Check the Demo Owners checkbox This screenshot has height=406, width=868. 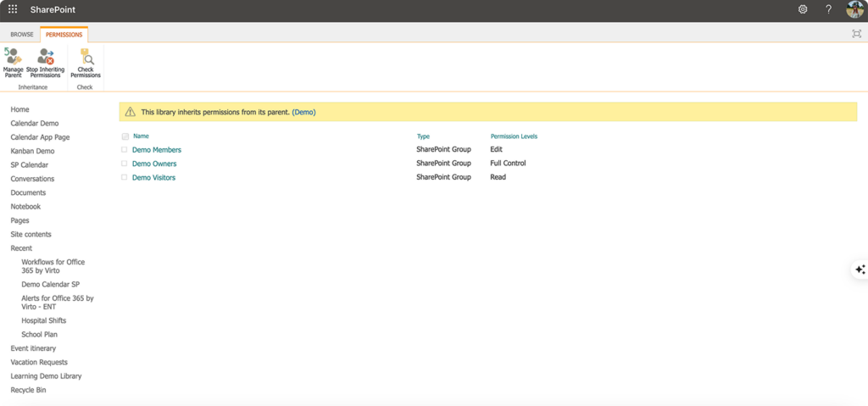[x=125, y=164]
